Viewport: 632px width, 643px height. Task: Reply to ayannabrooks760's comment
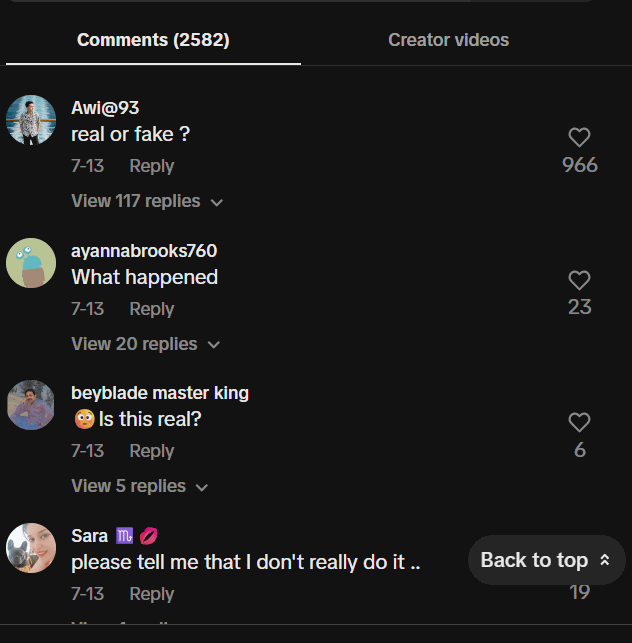coord(151,309)
